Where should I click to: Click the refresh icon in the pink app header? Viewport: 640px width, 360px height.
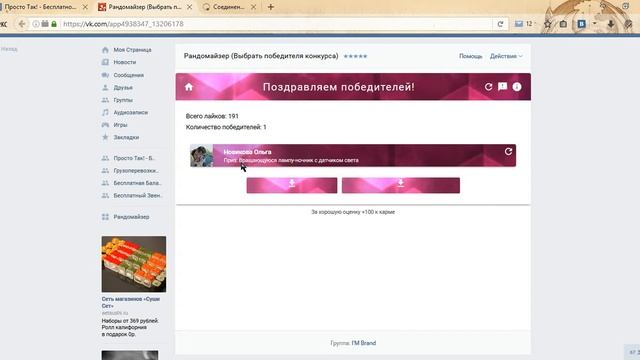pos(488,87)
